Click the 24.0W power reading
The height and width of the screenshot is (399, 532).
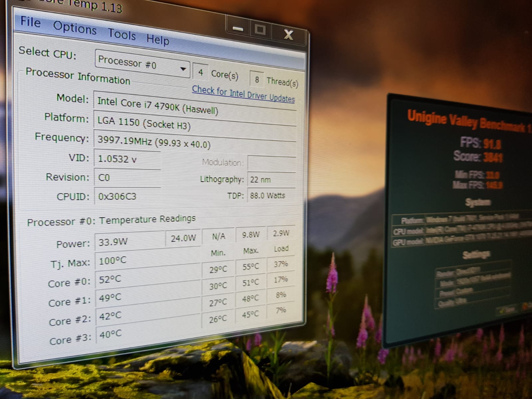click(183, 238)
